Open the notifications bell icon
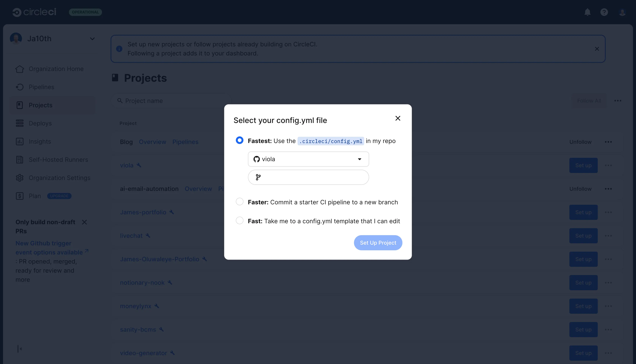 [x=587, y=12]
